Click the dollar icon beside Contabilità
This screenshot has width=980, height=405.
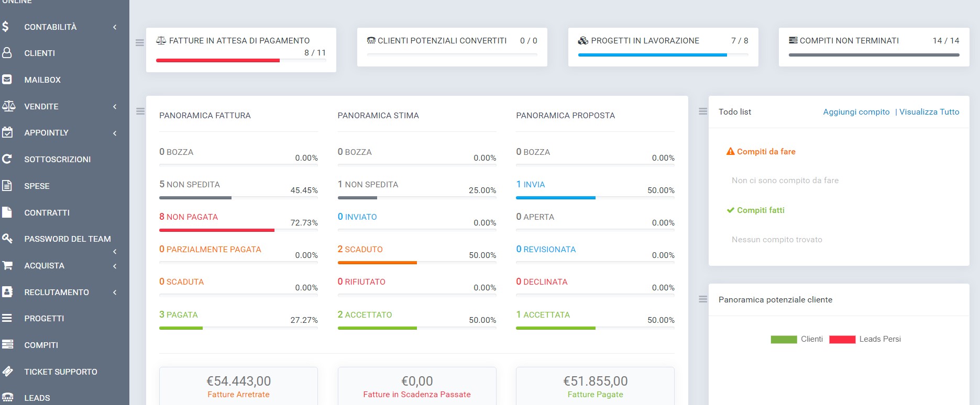coord(5,27)
